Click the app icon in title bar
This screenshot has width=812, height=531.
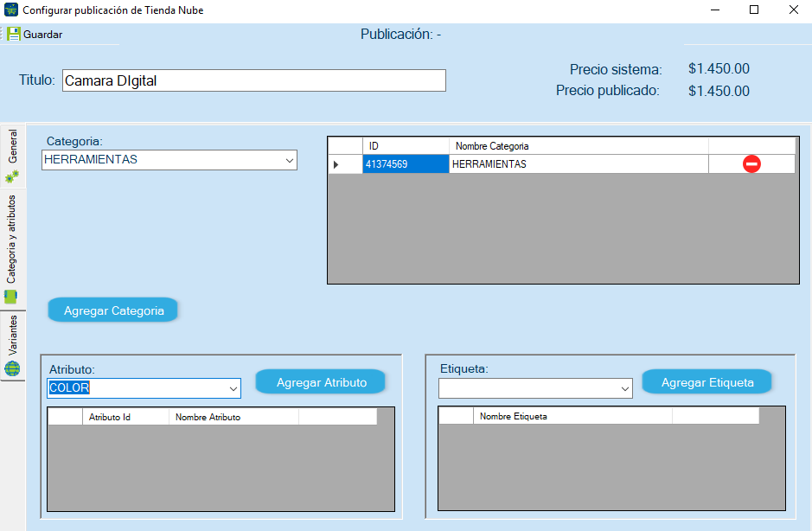click(11, 10)
